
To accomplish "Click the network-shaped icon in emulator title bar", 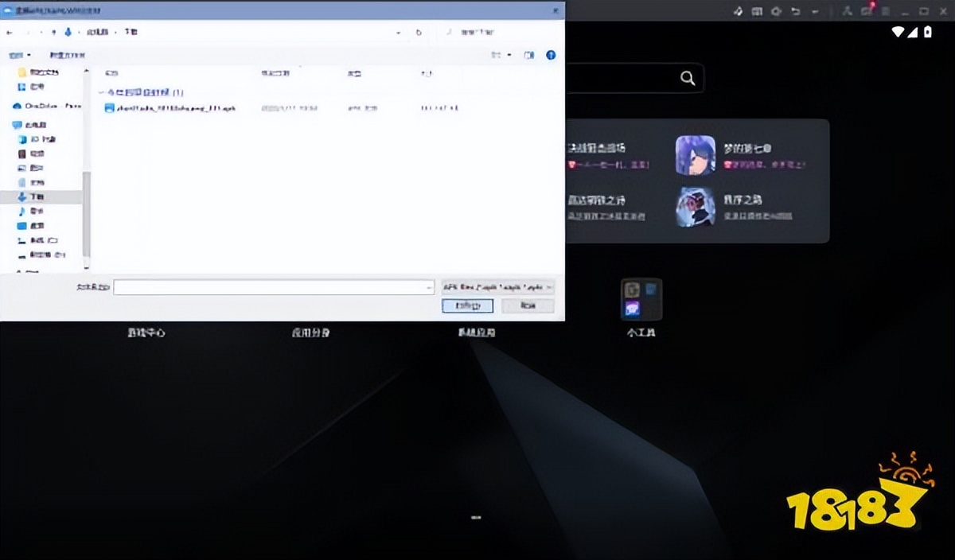I will point(847,11).
